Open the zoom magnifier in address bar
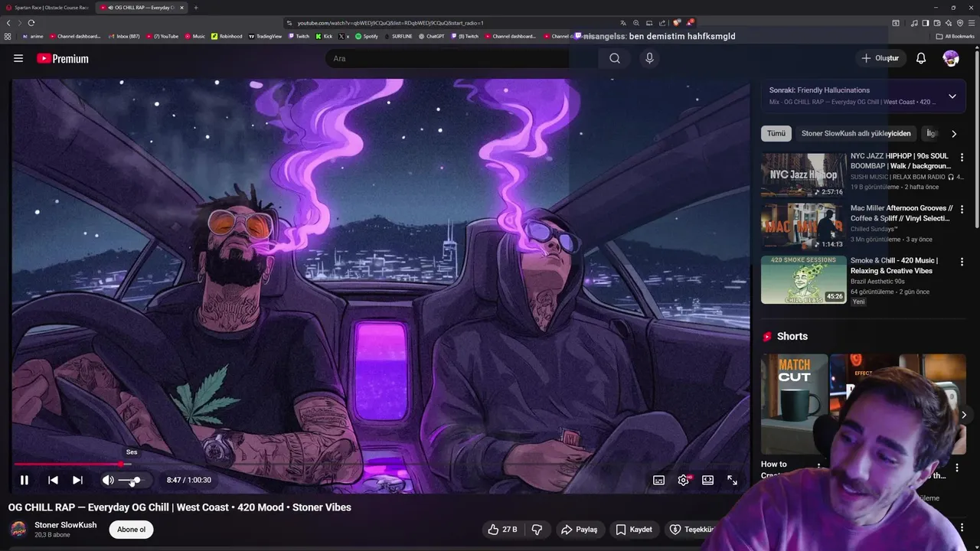The height and width of the screenshot is (551, 980). (636, 23)
